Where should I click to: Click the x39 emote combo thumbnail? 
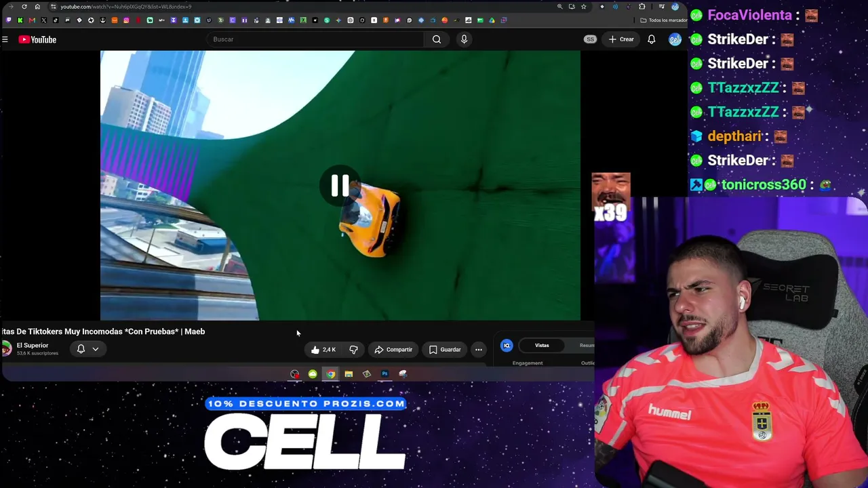coord(611,198)
